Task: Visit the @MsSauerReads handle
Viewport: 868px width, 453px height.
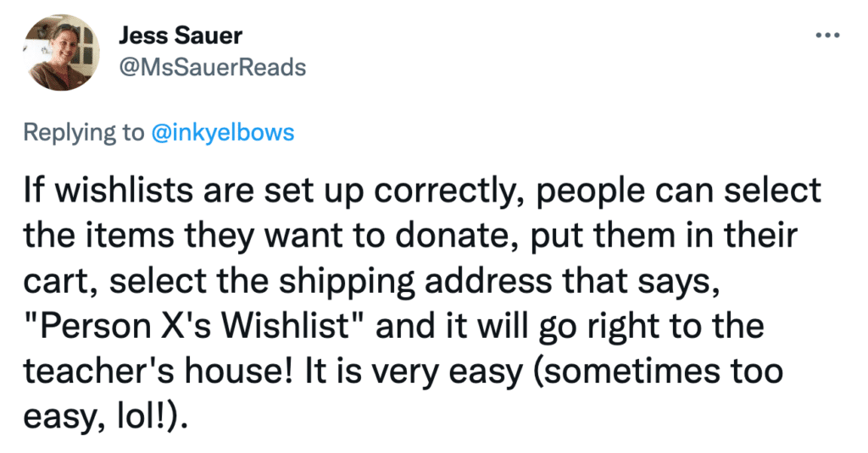Action: coord(213,68)
